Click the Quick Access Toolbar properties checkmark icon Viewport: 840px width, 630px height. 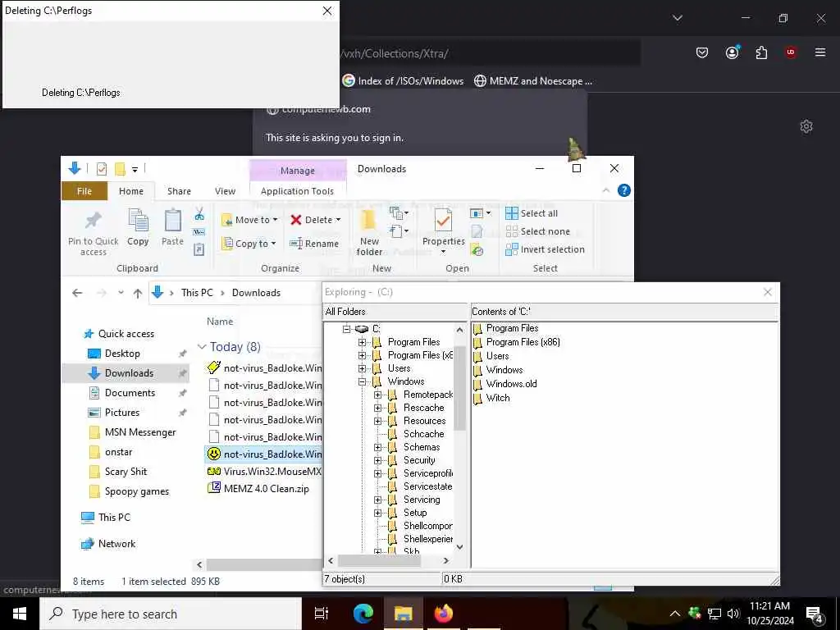pyautogui.click(x=101, y=169)
